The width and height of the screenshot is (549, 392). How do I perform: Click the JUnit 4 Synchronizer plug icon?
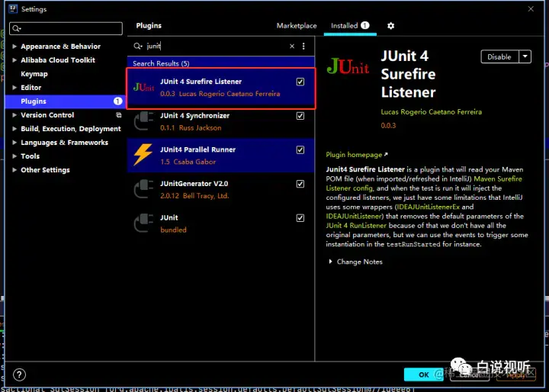pyautogui.click(x=143, y=121)
